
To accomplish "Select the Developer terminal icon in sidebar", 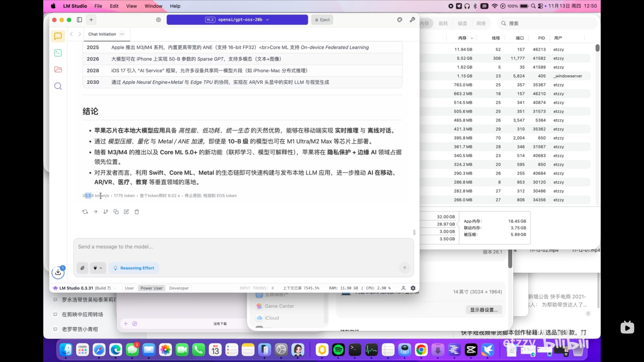I will tap(58, 53).
